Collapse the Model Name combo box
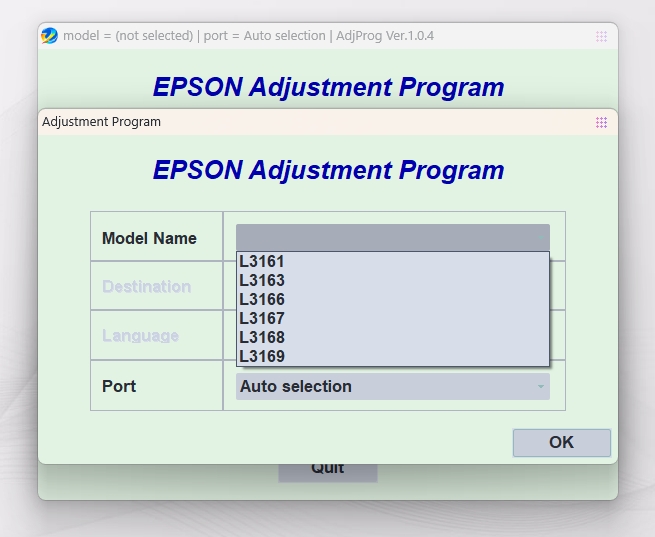 [x=393, y=238]
